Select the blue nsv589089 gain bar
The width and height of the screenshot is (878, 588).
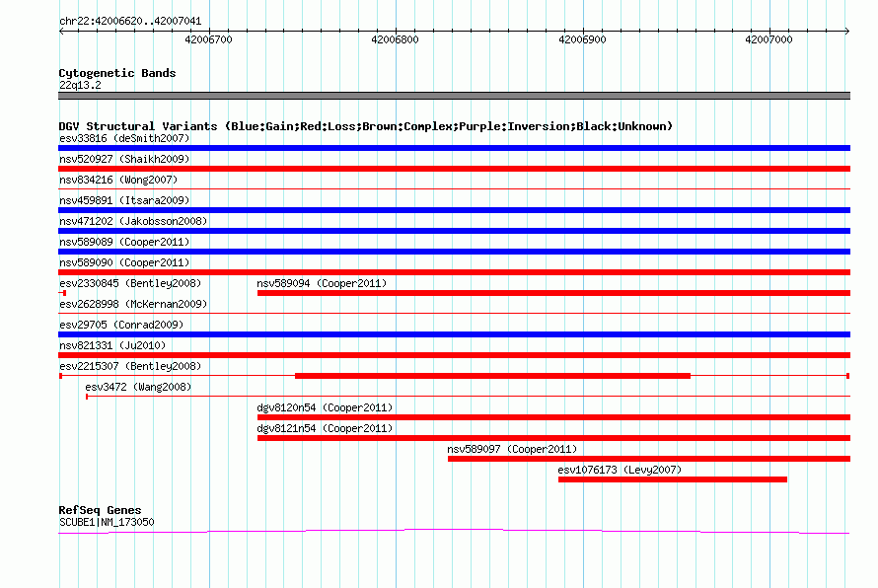tap(454, 252)
